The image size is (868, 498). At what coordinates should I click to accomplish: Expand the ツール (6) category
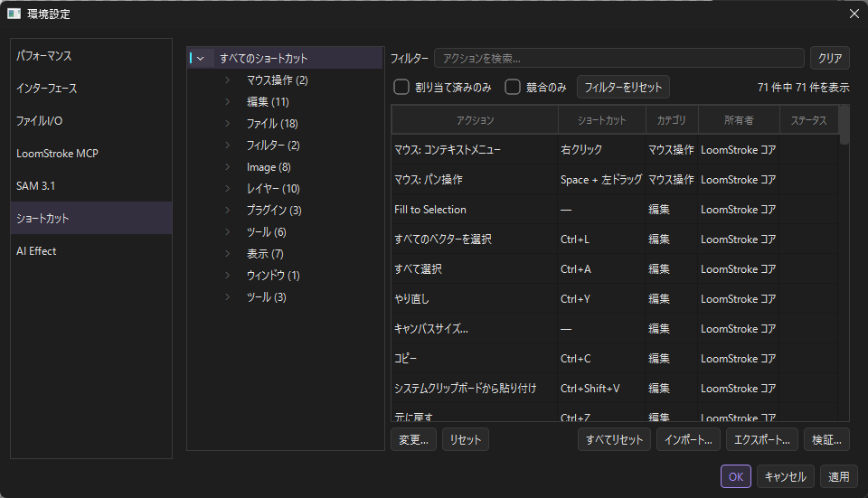(227, 232)
